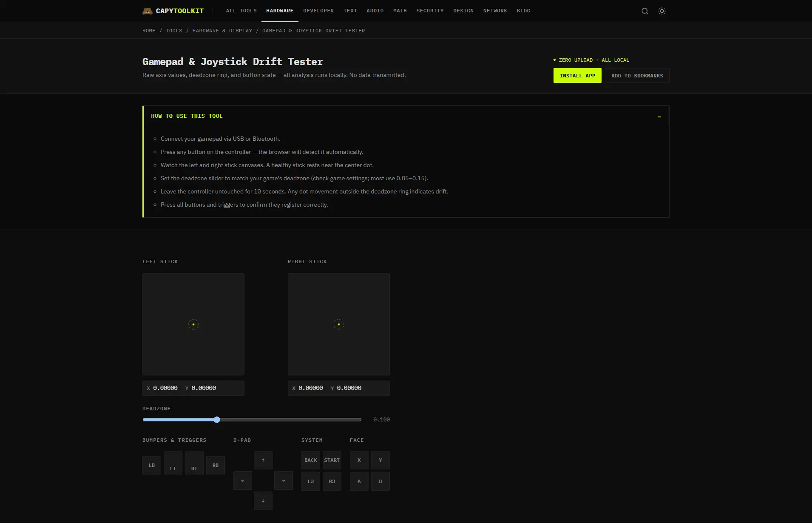Collapse the How To Use This Tool panel
The image size is (812, 523).
[x=659, y=117]
